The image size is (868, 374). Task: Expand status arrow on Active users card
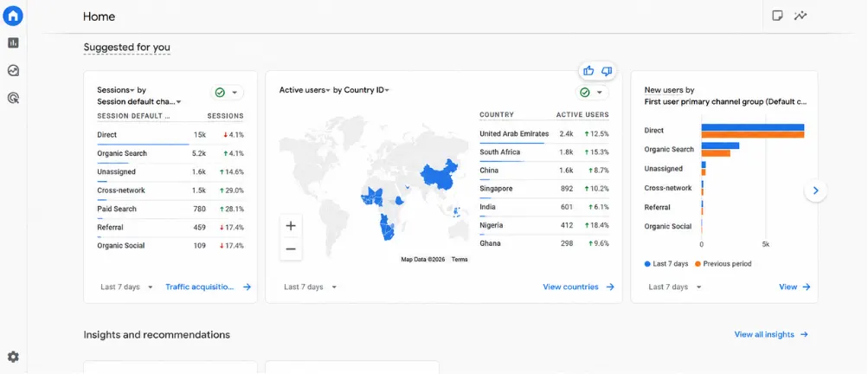pyautogui.click(x=600, y=92)
